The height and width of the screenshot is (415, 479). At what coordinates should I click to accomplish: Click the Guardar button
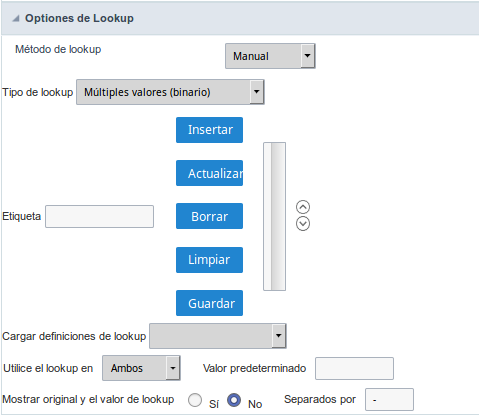[209, 303]
